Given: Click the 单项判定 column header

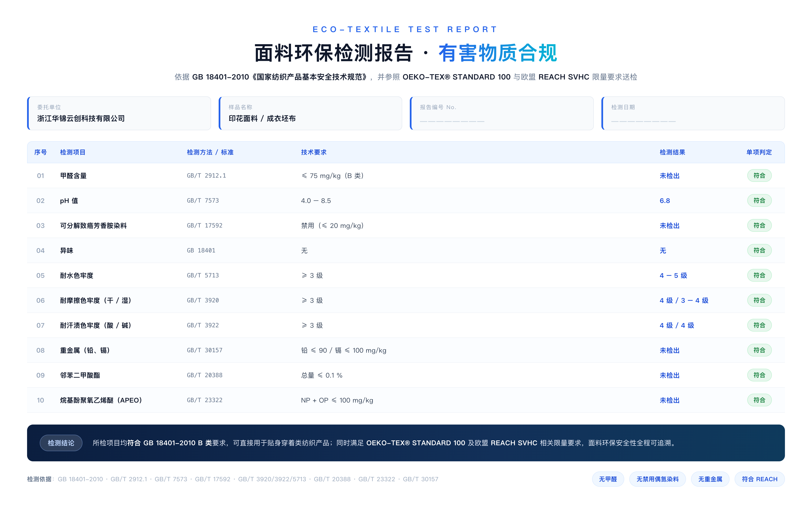Looking at the screenshot, I should click(x=759, y=152).
